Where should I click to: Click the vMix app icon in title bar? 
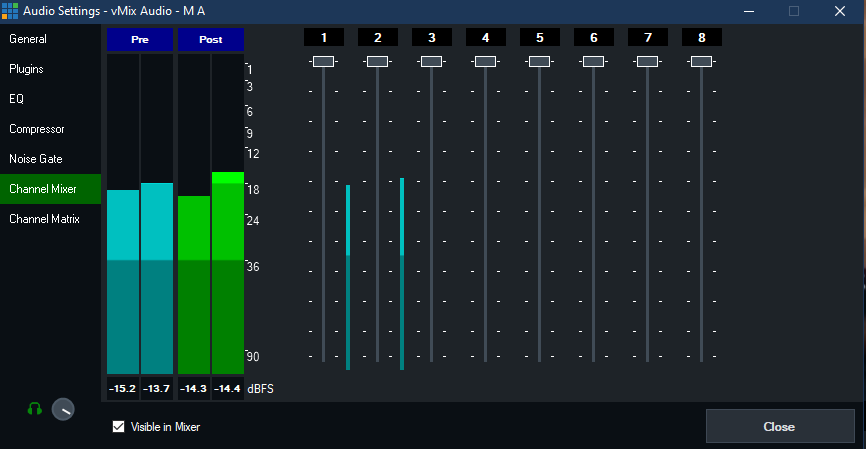[10, 11]
